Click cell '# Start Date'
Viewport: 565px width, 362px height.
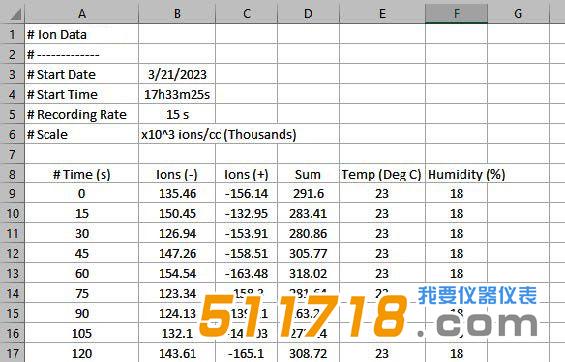[82, 74]
